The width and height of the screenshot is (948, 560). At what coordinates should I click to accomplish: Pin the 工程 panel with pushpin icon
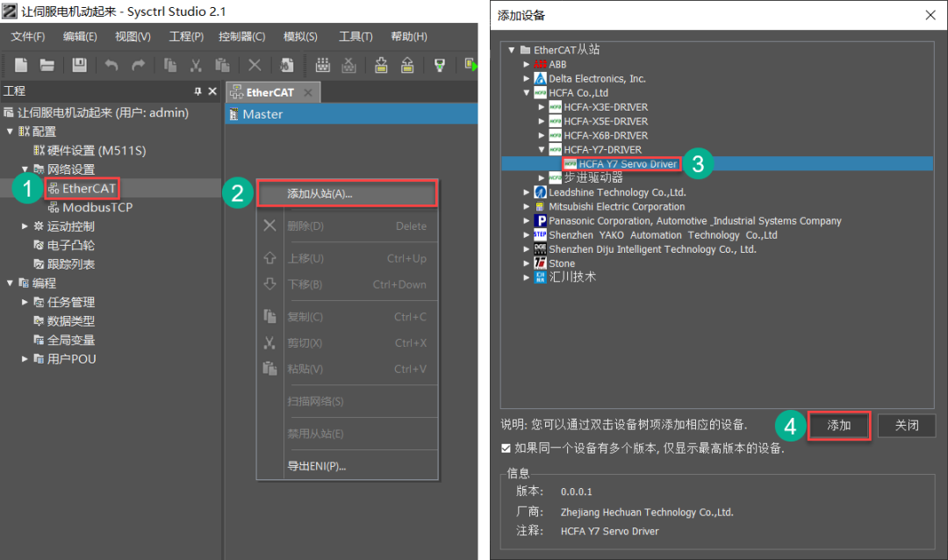pyautogui.click(x=197, y=91)
